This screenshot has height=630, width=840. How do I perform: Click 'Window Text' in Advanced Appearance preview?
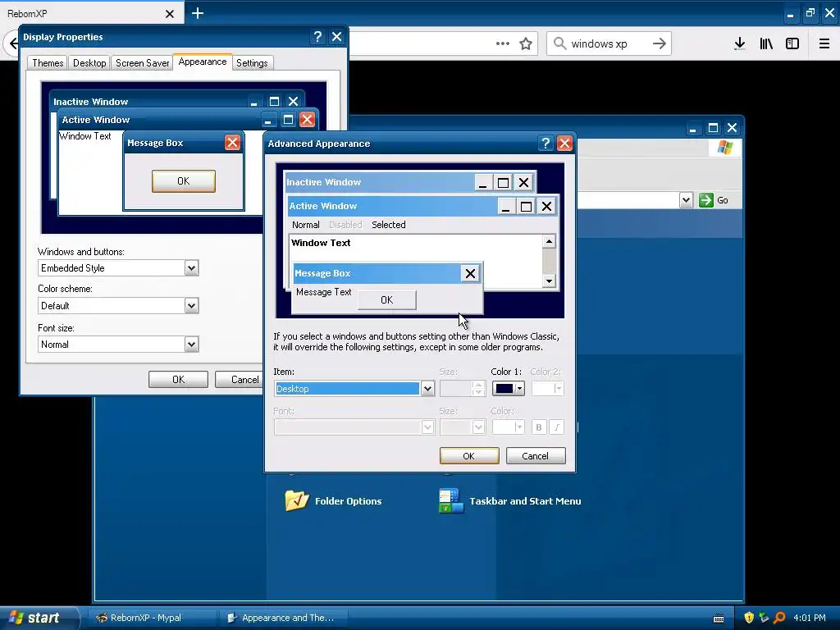(x=321, y=243)
